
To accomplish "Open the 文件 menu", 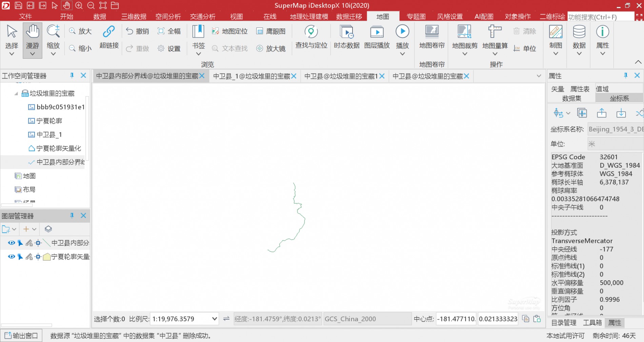I will [x=25, y=17].
